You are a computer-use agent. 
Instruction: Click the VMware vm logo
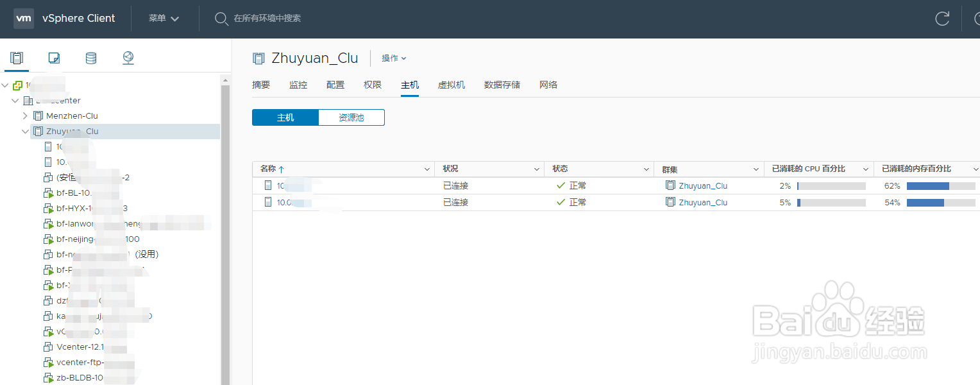24,19
